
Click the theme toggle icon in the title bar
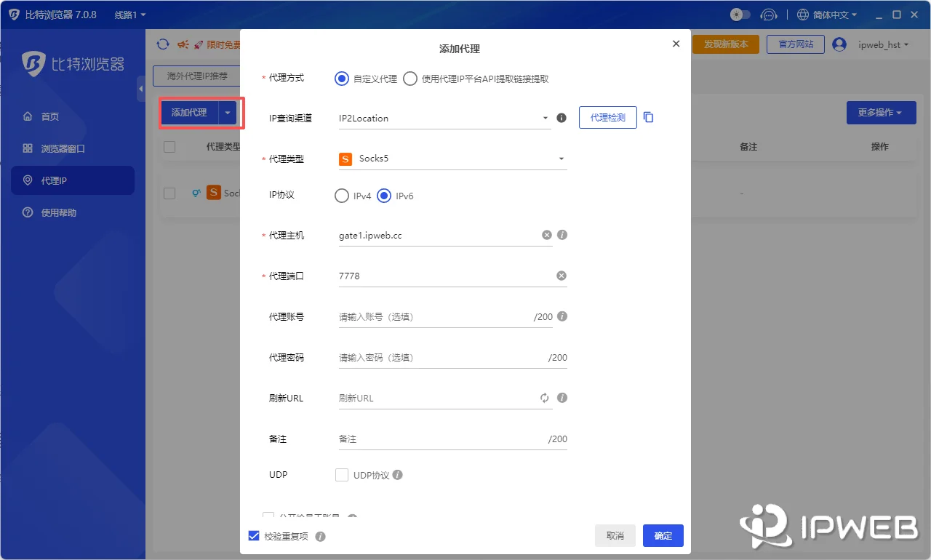point(740,14)
